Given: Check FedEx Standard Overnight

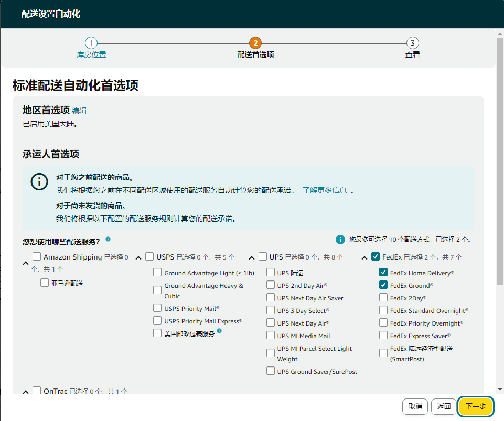Looking at the screenshot, I should (383, 310).
